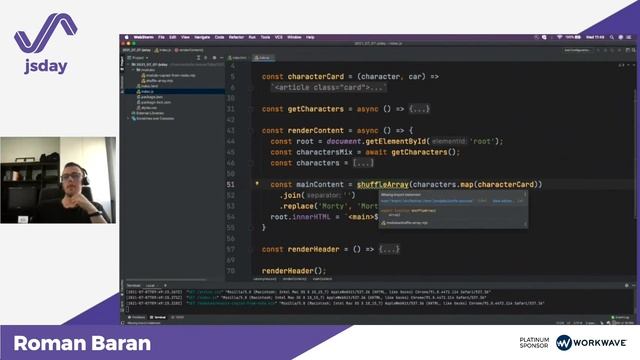Select styles.css in the project tree

click(x=147, y=107)
